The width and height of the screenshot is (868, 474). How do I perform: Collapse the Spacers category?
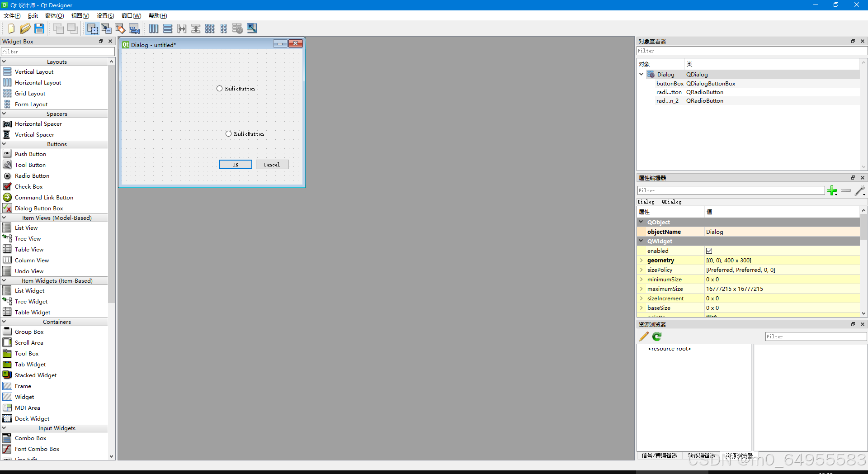[x=4, y=114]
